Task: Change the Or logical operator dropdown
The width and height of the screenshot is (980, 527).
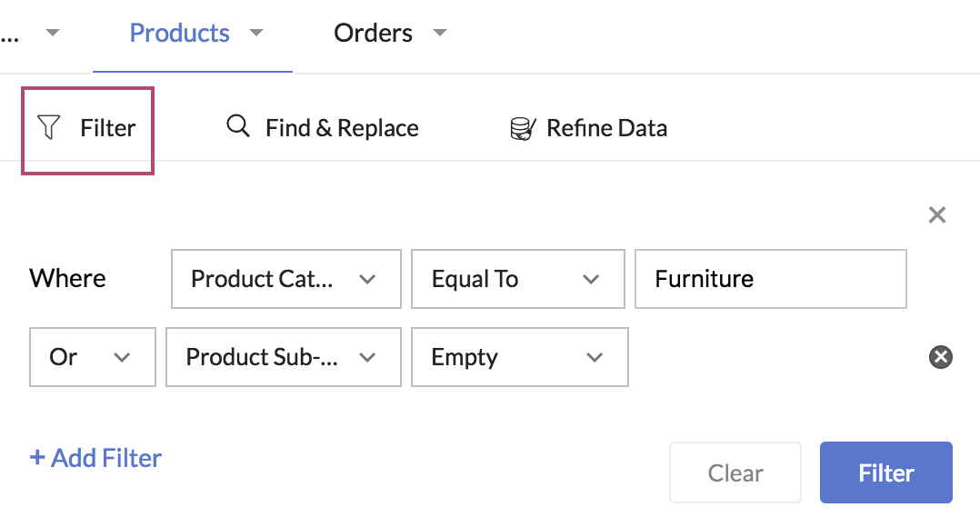Action: [x=92, y=357]
